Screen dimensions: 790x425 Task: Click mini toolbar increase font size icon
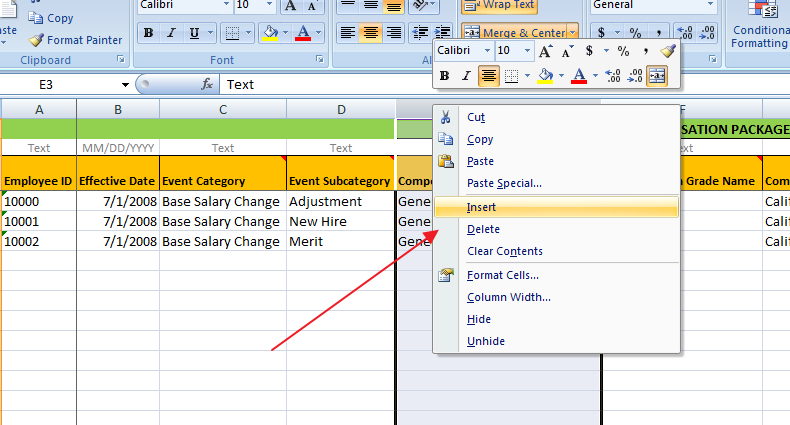(546, 50)
